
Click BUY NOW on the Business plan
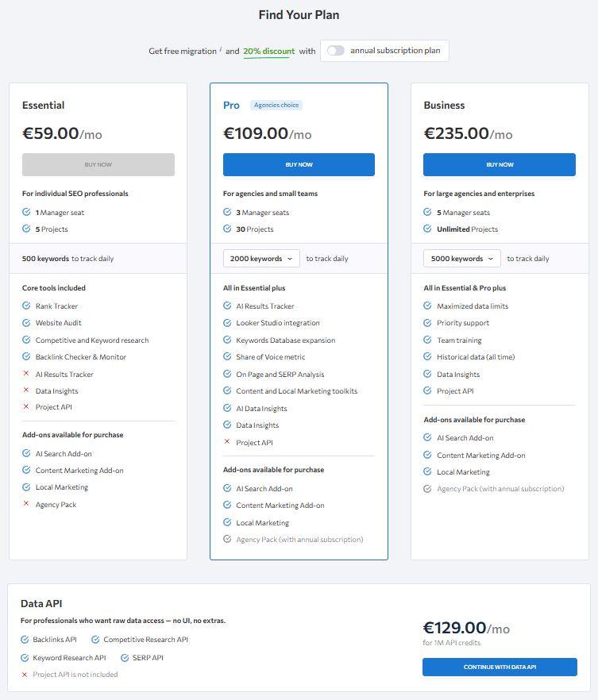click(x=500, y=164)
